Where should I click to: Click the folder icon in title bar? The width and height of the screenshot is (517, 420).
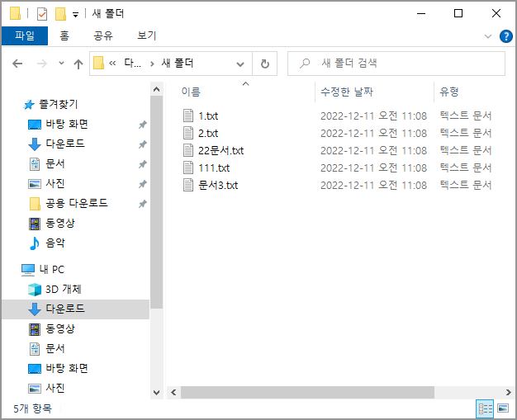click(15, 13)
